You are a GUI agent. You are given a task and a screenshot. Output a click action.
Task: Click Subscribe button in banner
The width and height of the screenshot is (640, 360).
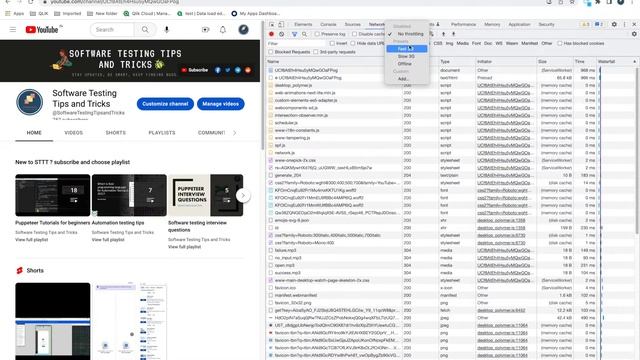click(195, 70)
